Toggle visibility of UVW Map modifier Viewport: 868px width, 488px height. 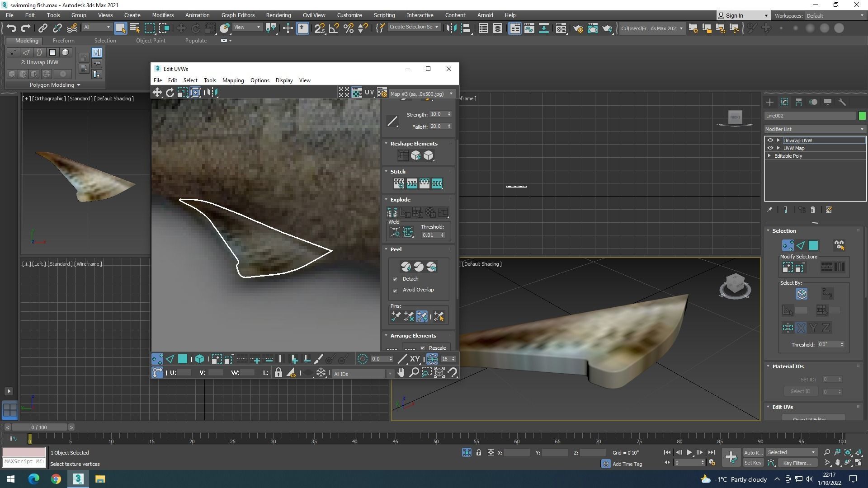(x=770, y=148)
